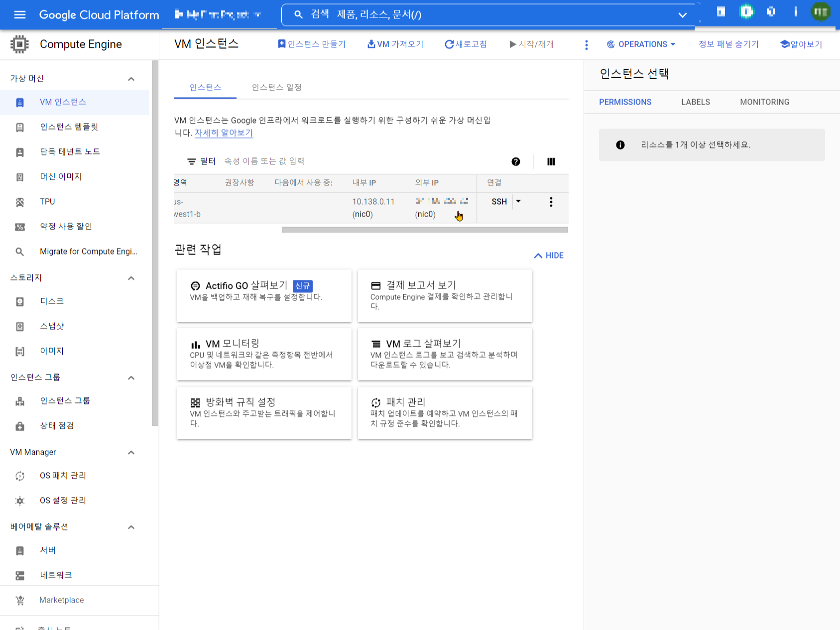This screenshot has height=630, width=840.
Task: Open the 결제 보고서 보기 card
Action: [445, 296]
